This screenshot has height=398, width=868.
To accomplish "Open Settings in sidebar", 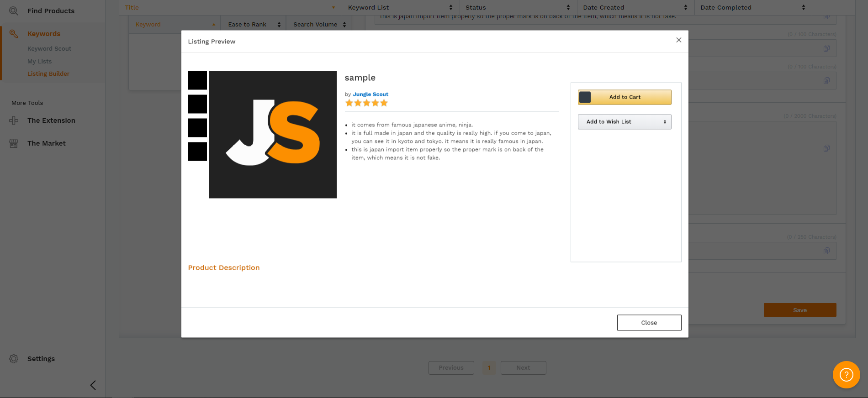I will pyautogui.click(x=41, y=359).
